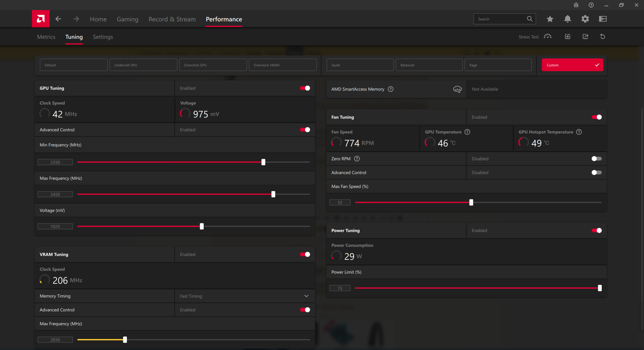Click the Voltage slider handle
The height and width of the screenshot is (350, 644).
tap(202, 226)
